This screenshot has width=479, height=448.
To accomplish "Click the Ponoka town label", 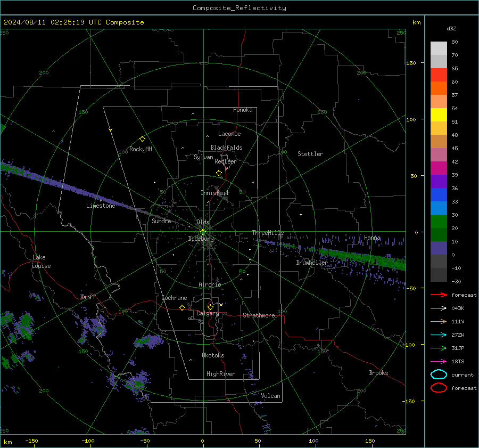I will pos(243,110).
